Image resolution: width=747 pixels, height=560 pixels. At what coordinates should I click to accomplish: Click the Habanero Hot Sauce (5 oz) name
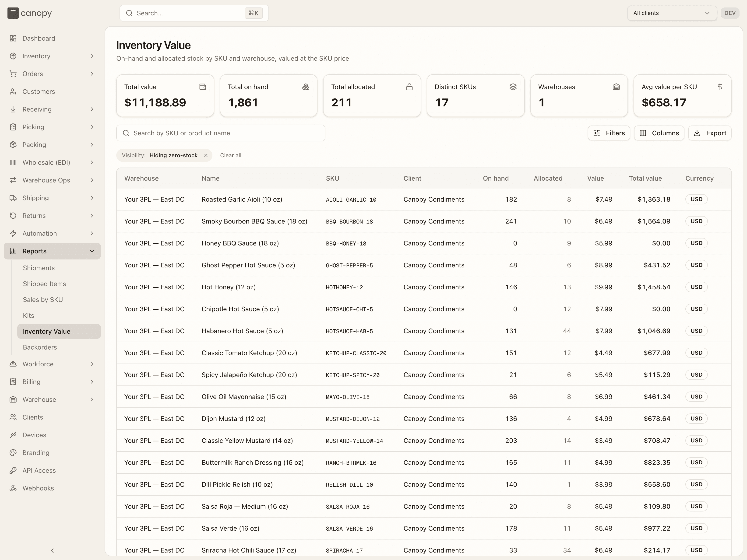[x=242, y=331]
